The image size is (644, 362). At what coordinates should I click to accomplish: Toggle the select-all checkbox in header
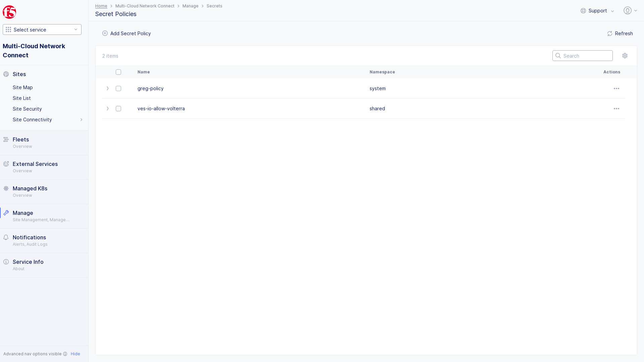pyautogui.click(x=118, y=72)
